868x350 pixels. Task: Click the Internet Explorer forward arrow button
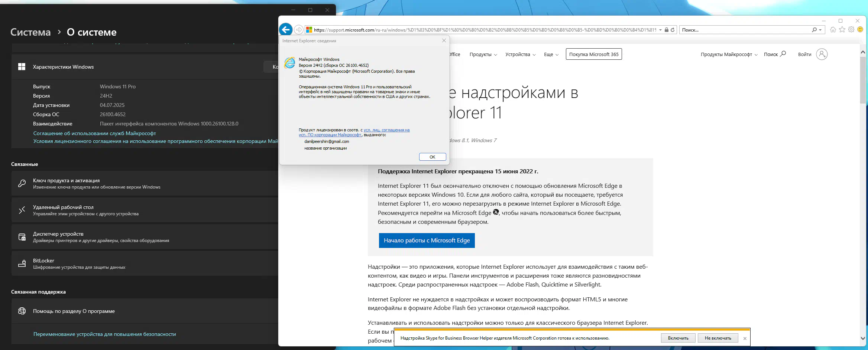[x=298, y=30]
